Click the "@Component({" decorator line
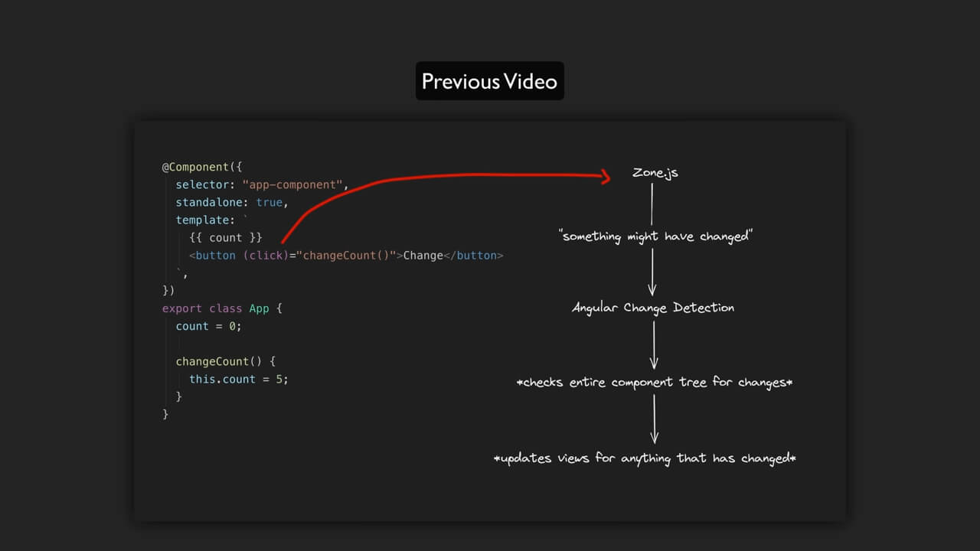Screen dimensions: 980x551 [202, 167]
